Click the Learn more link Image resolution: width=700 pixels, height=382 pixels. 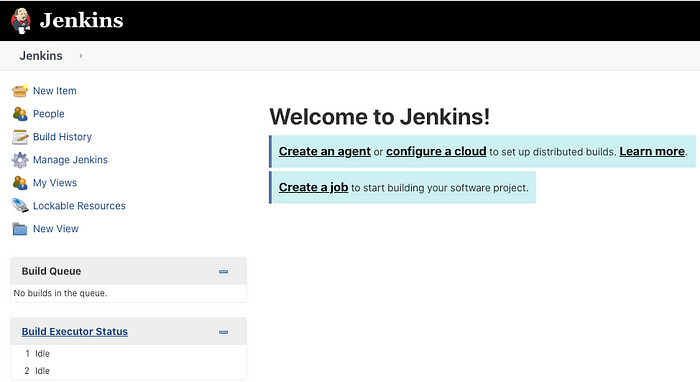pyautogui.click(x=652, y=152)
